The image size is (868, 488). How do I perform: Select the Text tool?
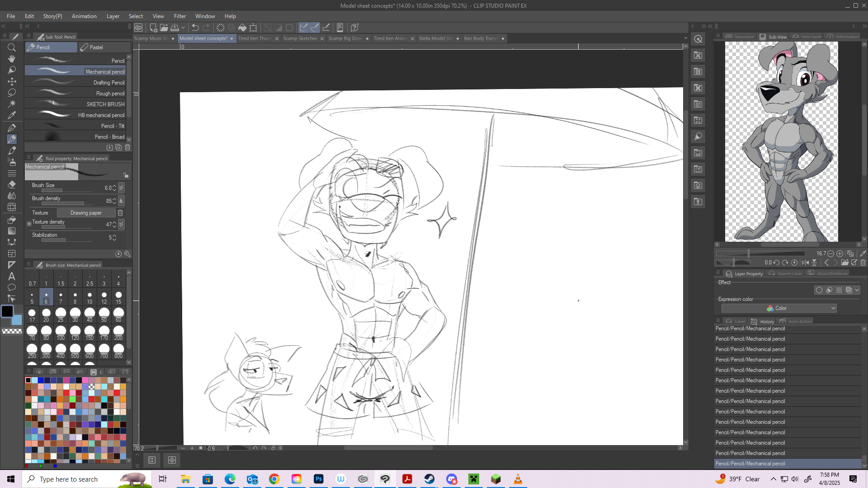(12, 276)
